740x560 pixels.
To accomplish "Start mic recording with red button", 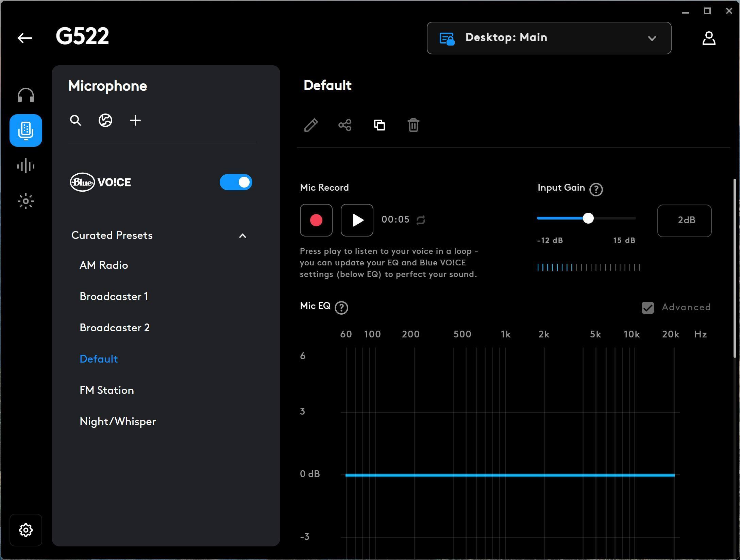I will (x=316, y=220).
